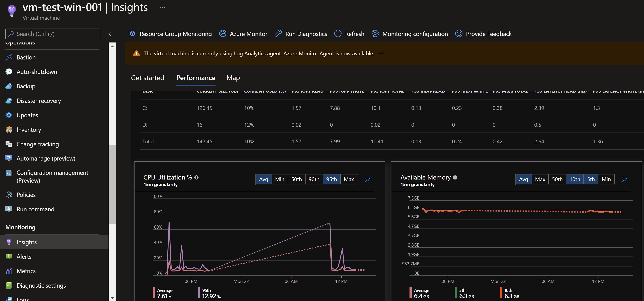This screenshot has width=644, height=301.
Task: Click the Azure Monitor Agent availability banner text
Action: point(259,53)
